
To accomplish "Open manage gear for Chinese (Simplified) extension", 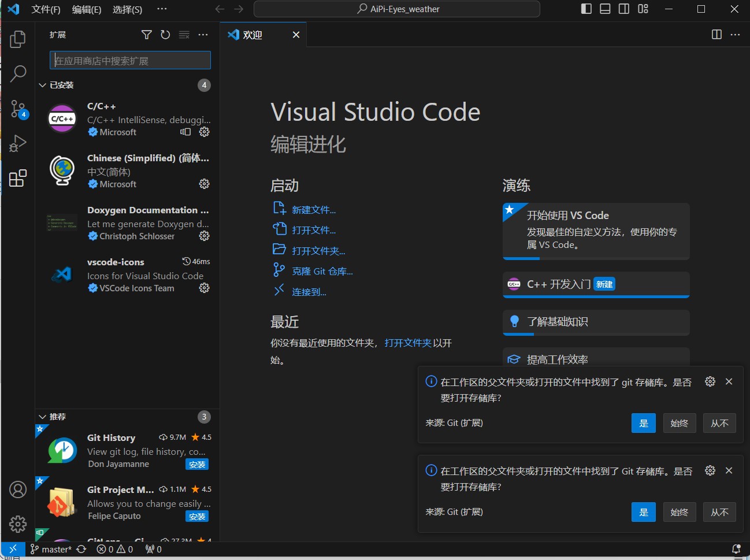I will coord(204,184).
